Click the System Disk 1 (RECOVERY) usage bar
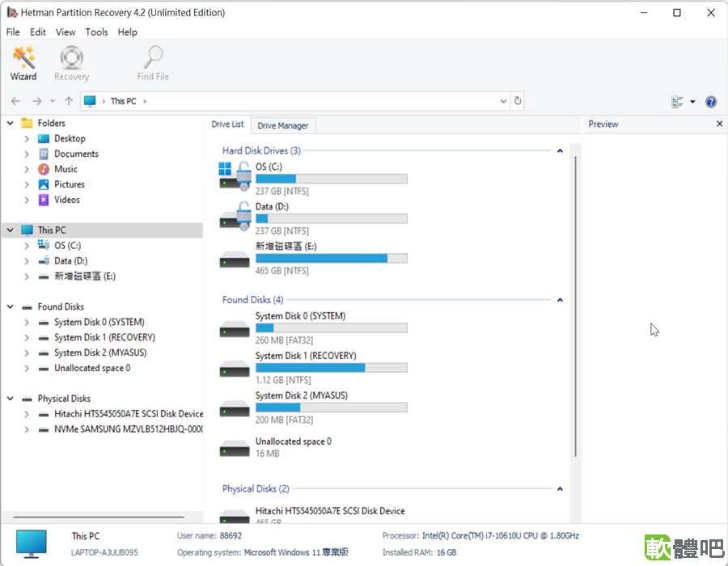This screenshot has width=728, height=566. tap(332, 368)
